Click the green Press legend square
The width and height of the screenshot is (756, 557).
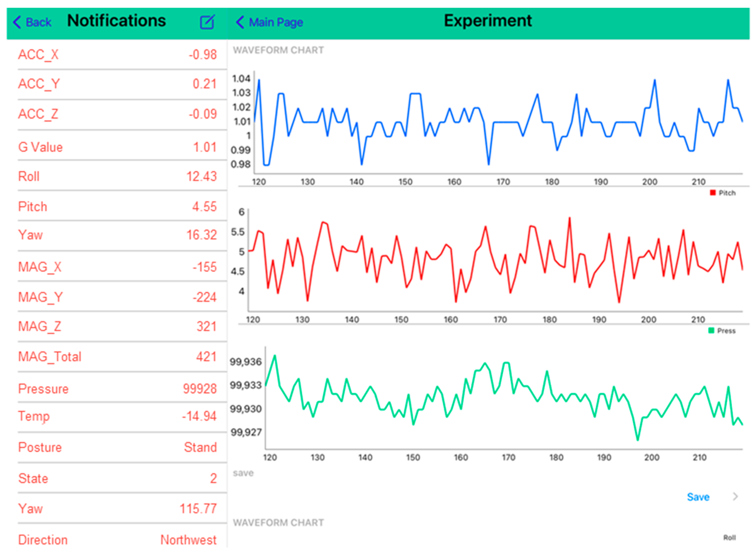tap(711, 331)
